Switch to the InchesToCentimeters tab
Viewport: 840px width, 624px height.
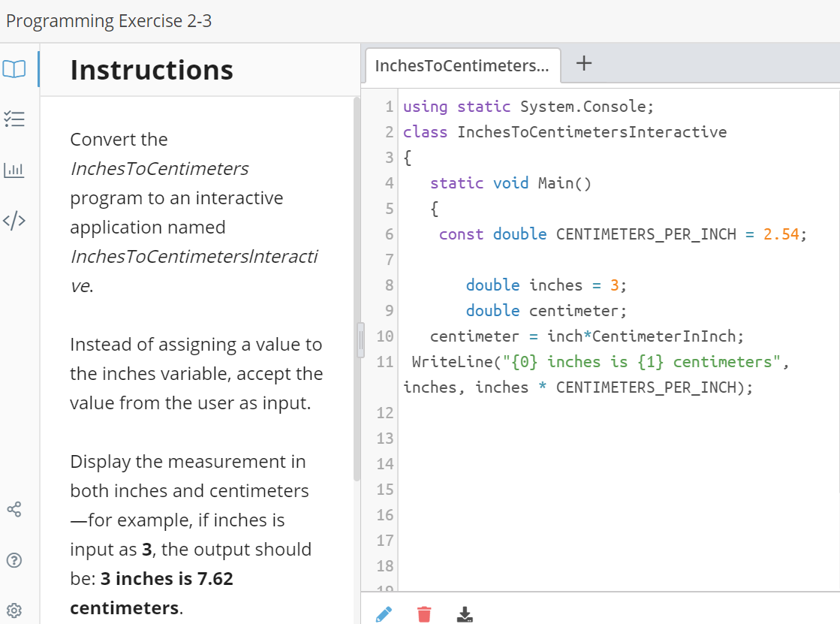(462, 65)
